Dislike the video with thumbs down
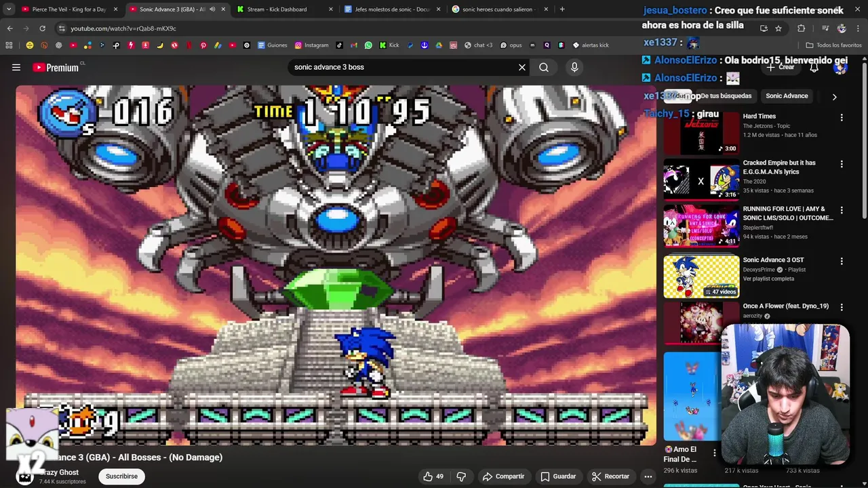The image size is (868, 488). 461,476
